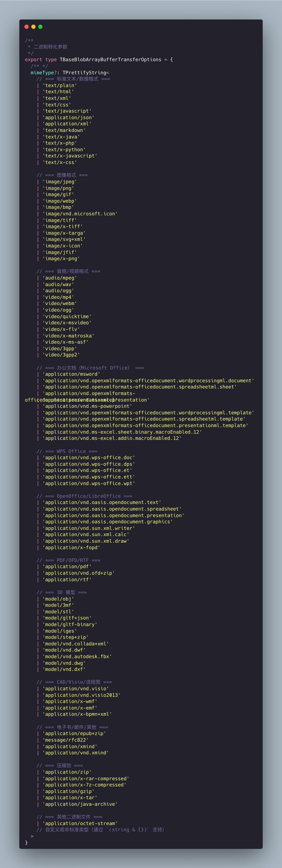
Task: Place cursor on 'image/svg+xml' line
Action: 64,239
